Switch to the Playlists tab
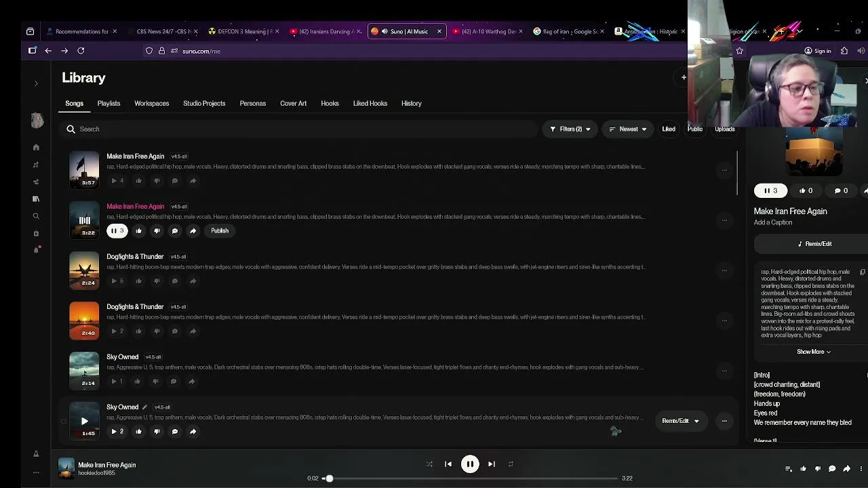The height and width of the screenshot is (488, 868). pyautogui.click(x=108, y=104)
